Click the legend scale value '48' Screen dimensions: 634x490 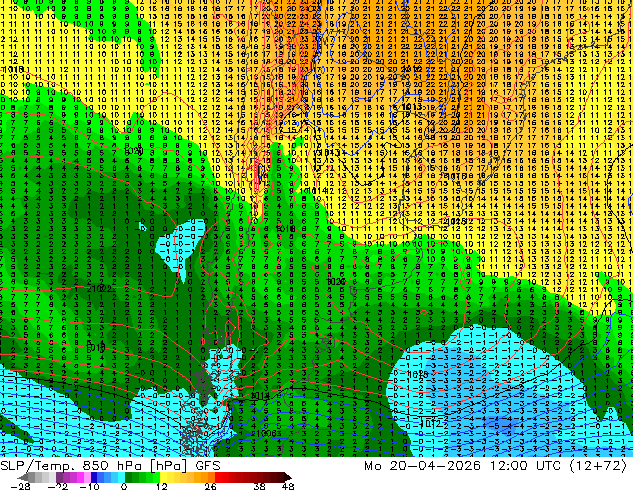click(x=288, y=486)
